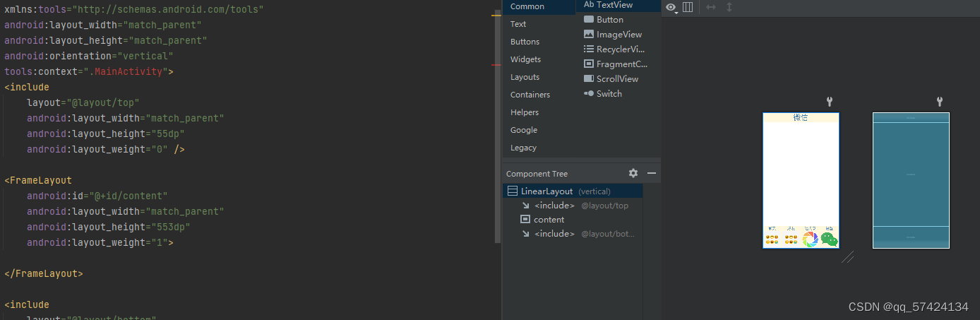Open the design view options eye icon
The width and height of the screenshot is (980, 320).
point(672,7)
